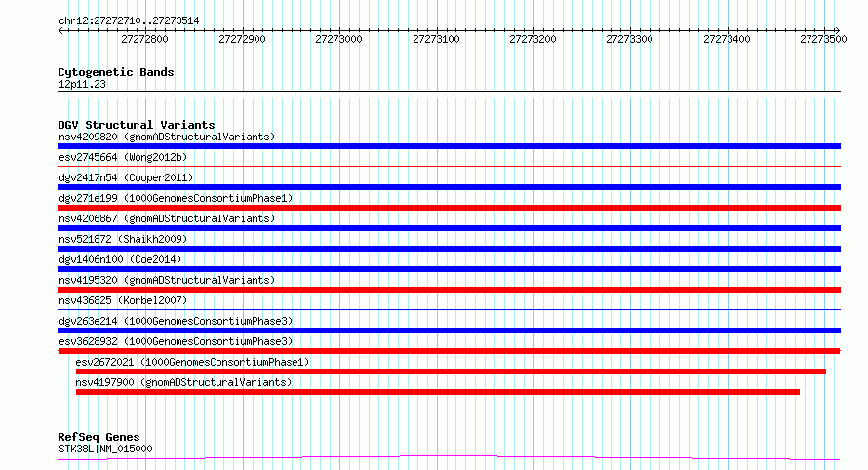Click the DGV Structural Variants track title
Image resolution: width=868 pixels, height=470 pixels.
pyautogui.click(x=137, y=125)
